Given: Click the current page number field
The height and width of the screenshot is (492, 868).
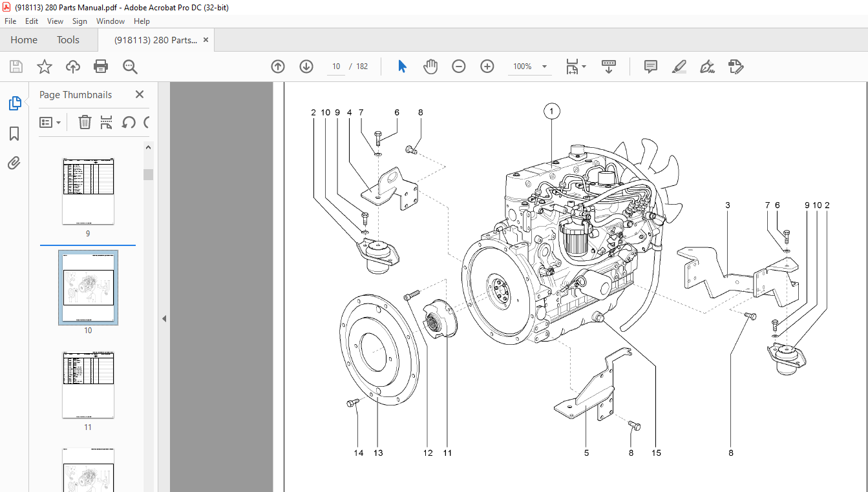Looking at the screenshot, I should pyautogui.click(x=336, y=67).
